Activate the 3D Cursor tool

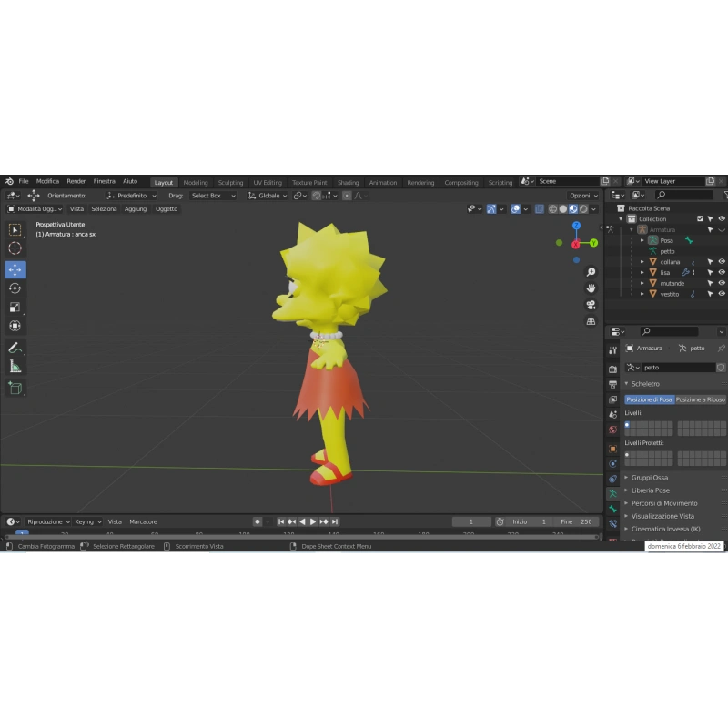15,248
